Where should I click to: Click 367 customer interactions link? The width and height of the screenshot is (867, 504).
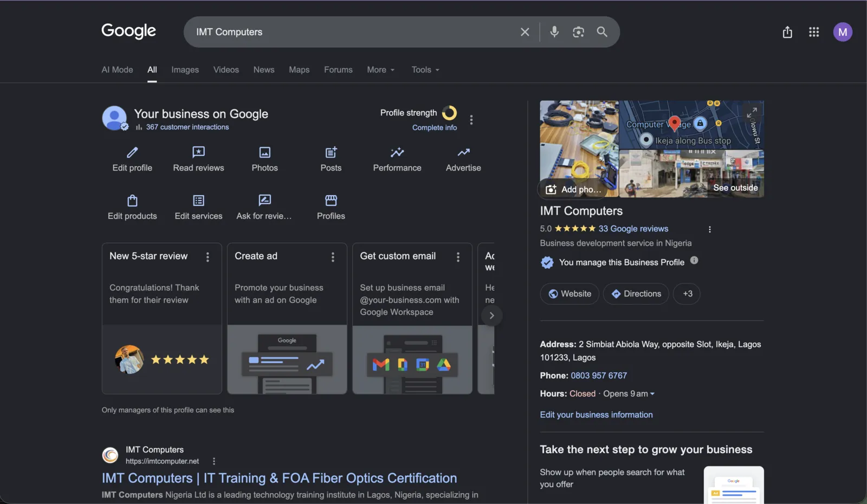[x=187, y=127]
